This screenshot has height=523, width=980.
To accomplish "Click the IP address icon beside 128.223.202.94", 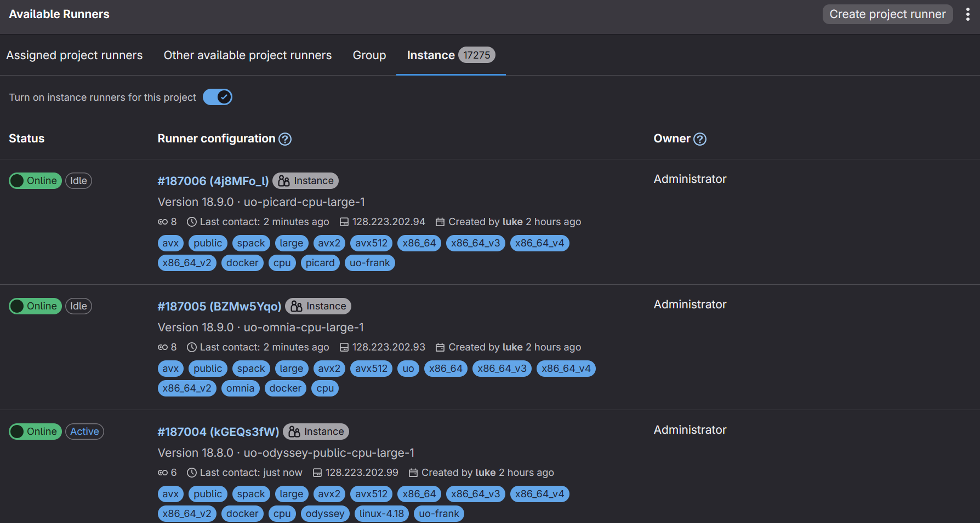I will [x=344, y=222].
